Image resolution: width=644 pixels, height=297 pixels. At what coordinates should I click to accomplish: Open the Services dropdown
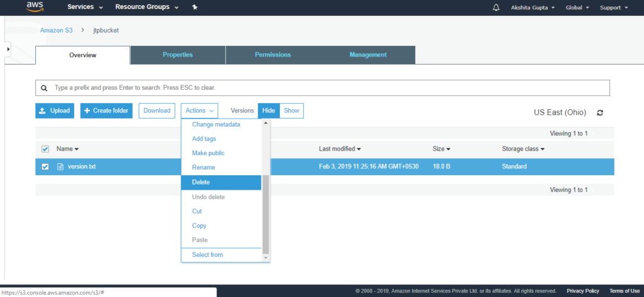(x=85, y=7)
